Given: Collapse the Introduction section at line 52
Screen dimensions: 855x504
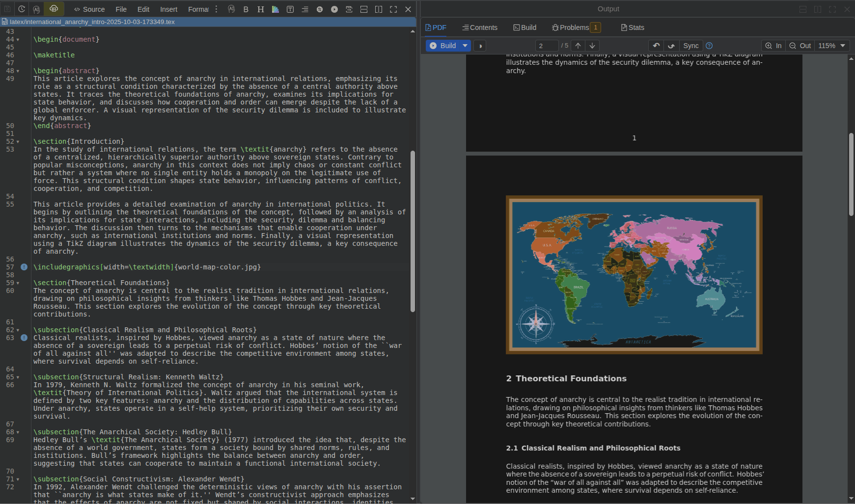Looking at the screenshot, I should pyautogui.click(x=18, y=142).
